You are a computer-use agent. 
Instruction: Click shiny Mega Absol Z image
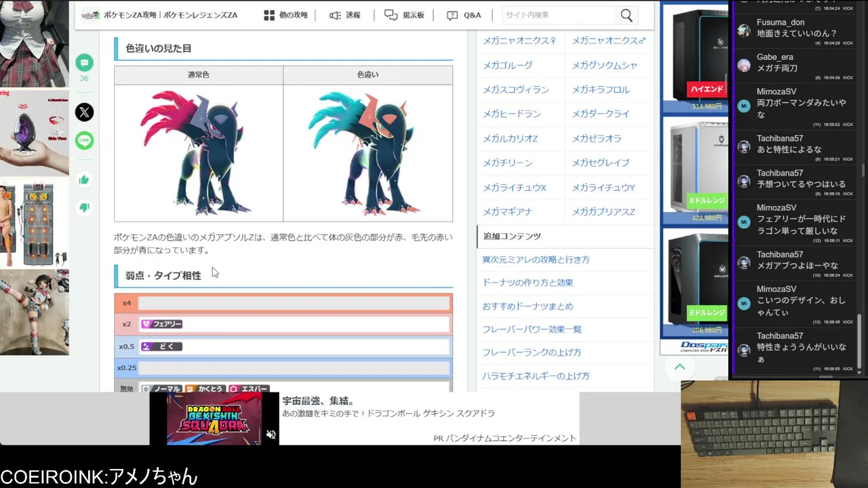[367, 152]
